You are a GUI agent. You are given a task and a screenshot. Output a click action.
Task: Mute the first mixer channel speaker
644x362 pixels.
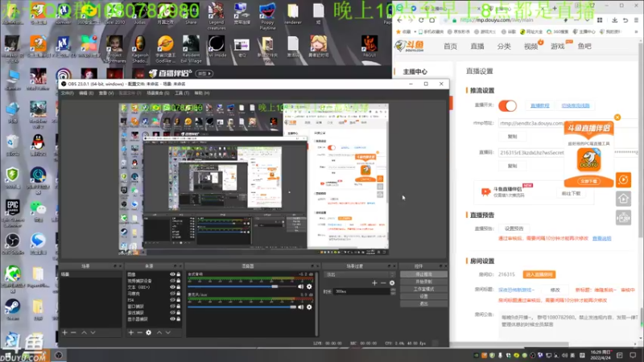301,286
